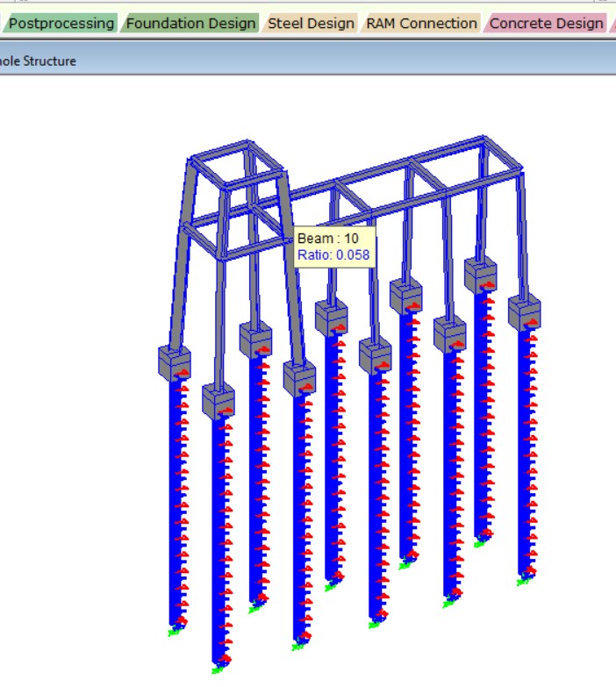616x687 pixels.
Task: Select the Steel Design tab
Action: tap(312, 24)
